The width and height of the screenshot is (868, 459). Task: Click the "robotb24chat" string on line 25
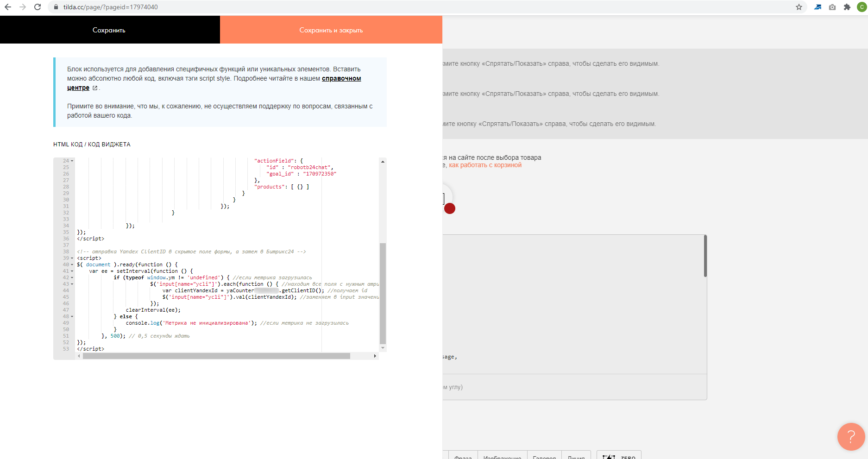pos(309,167)
